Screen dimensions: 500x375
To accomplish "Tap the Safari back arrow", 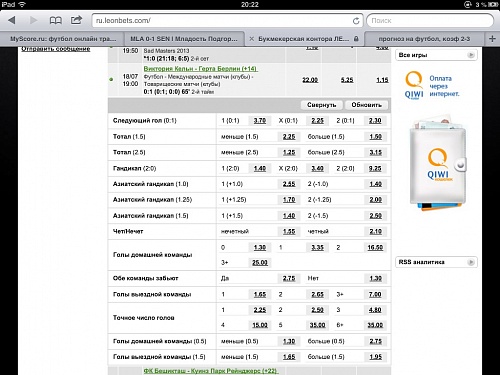I will point(12,20).
